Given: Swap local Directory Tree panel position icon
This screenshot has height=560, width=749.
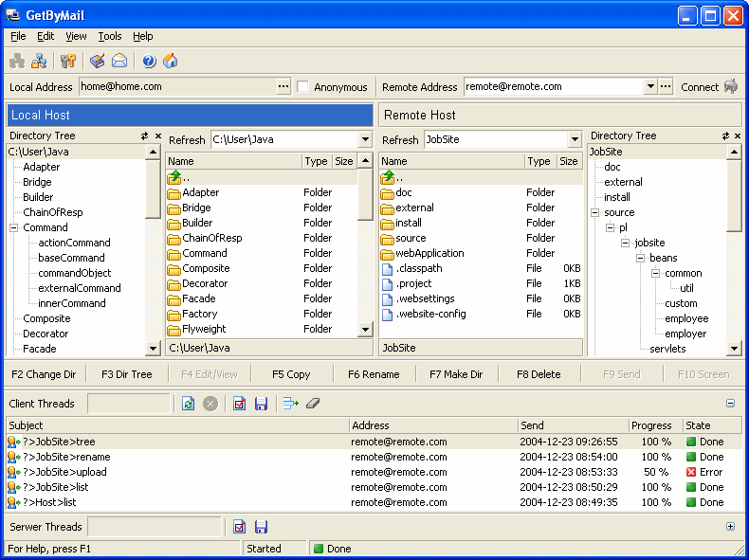Looking at the screenshot, I should 145,136.
